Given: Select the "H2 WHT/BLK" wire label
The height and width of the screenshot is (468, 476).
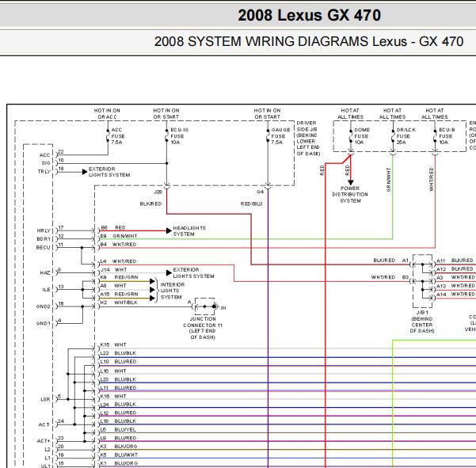Looking at the screenshot, I should click(x=119, y=302).
